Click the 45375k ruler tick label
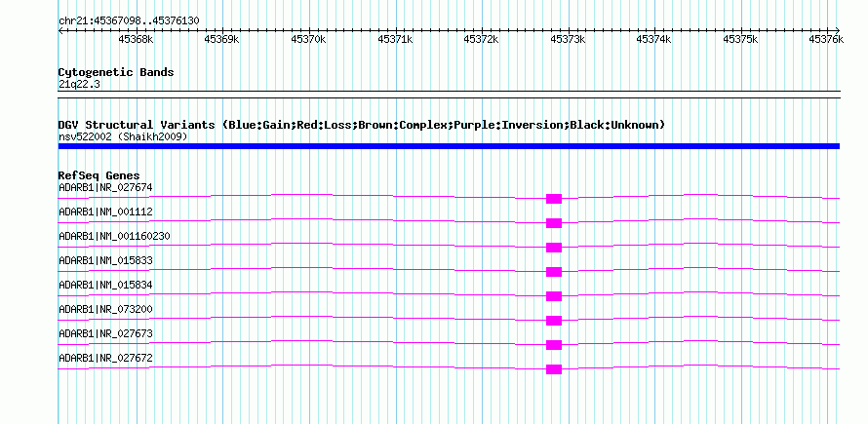868x424 pixels. click(x=740, y=39)
